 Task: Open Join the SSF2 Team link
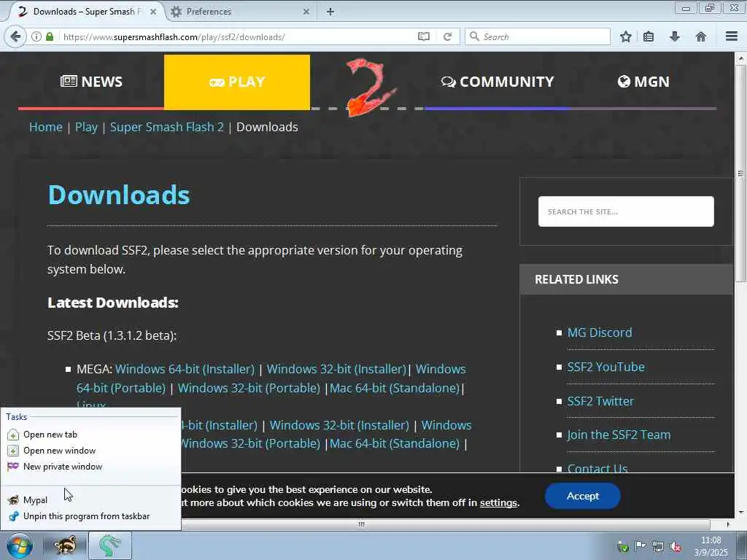(619, 435)
